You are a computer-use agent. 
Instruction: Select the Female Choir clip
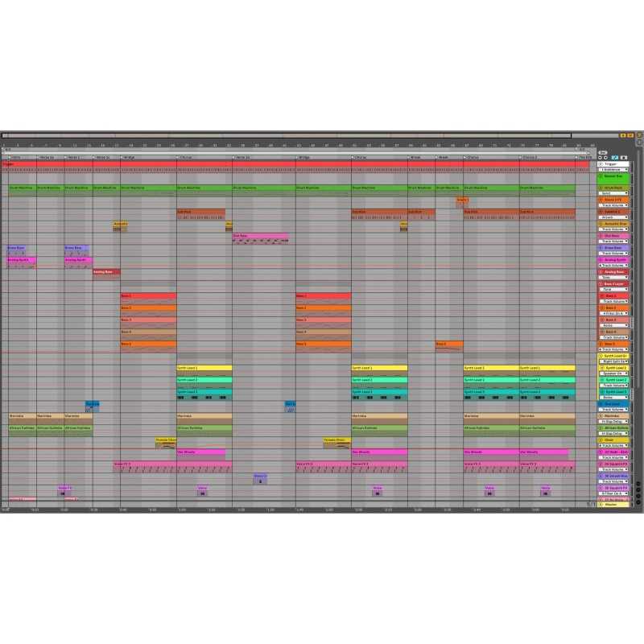(x=165, y=440)
